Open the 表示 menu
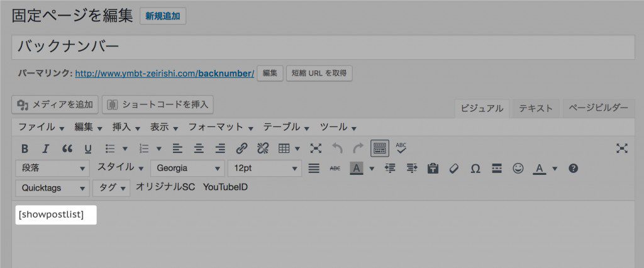 (164, 127)
